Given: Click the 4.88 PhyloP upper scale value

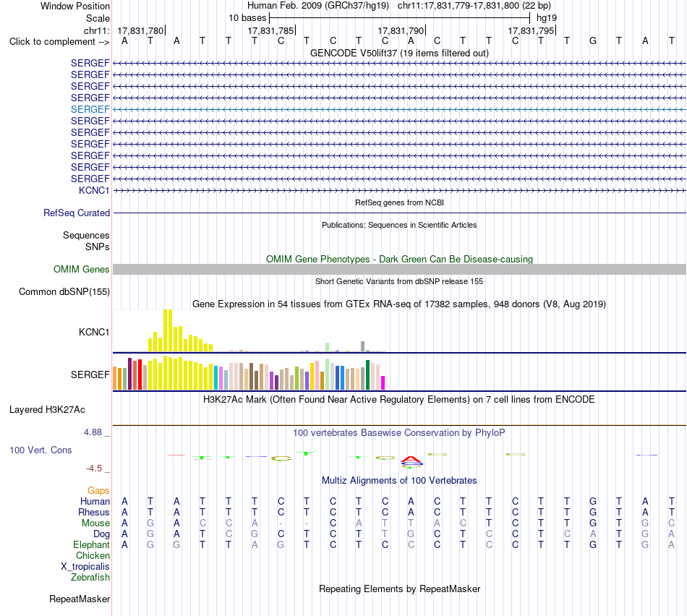Looking at the screenshot, I should pyautogui.click(x=93, y=432).
